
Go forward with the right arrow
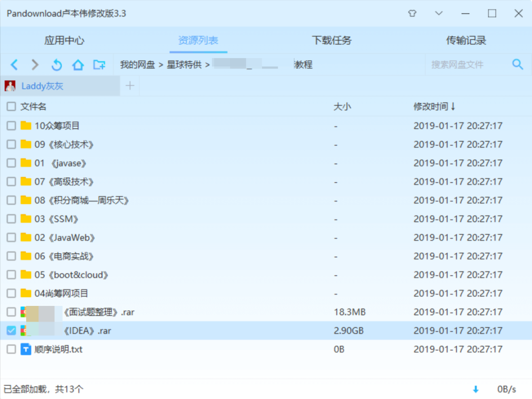point(35,65)
